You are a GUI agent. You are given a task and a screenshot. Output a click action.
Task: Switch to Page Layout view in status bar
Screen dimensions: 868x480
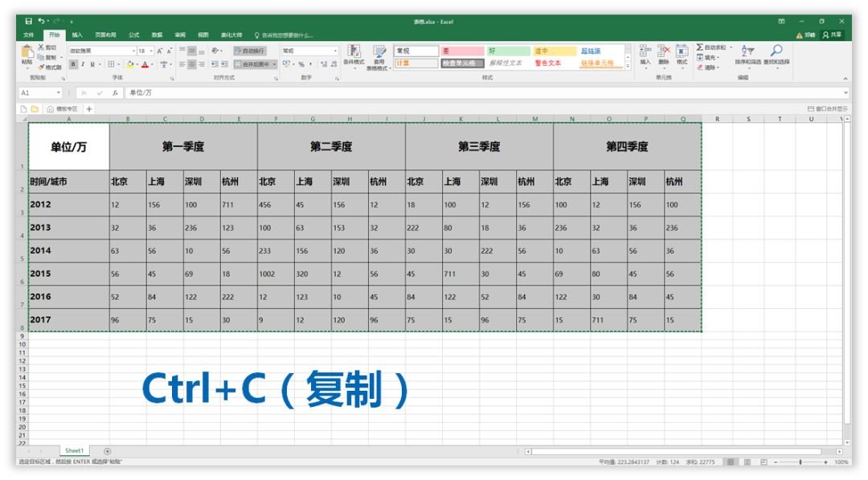747,462
